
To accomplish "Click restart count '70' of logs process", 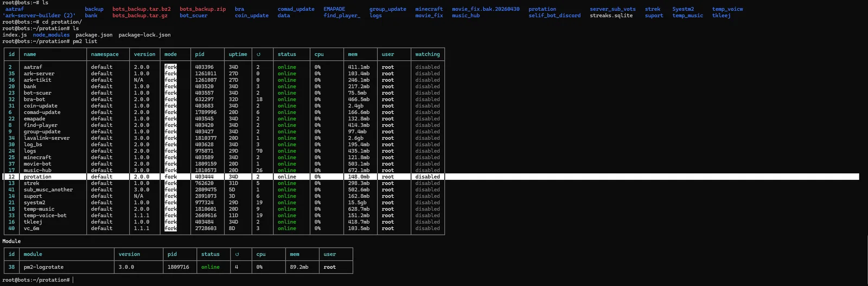I will (x=259, y=151).
